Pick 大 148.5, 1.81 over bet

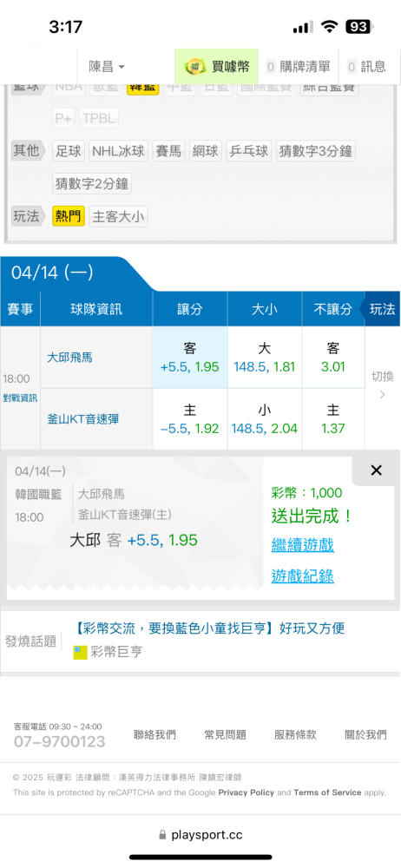coord(265,358)
